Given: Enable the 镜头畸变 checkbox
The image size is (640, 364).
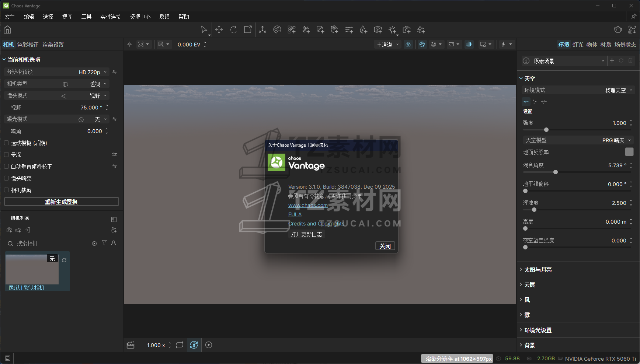Looking at the screenshot, I should [x=6, y=178].
